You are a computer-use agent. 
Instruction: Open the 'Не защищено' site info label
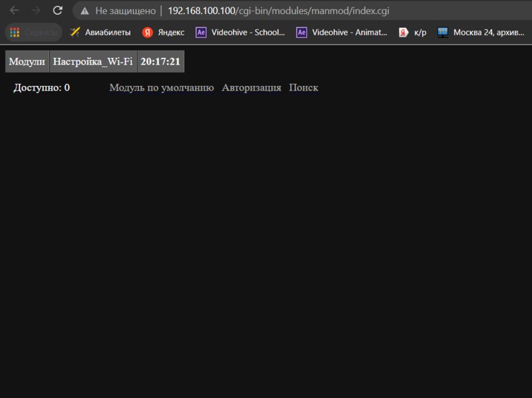pos(125,11)
